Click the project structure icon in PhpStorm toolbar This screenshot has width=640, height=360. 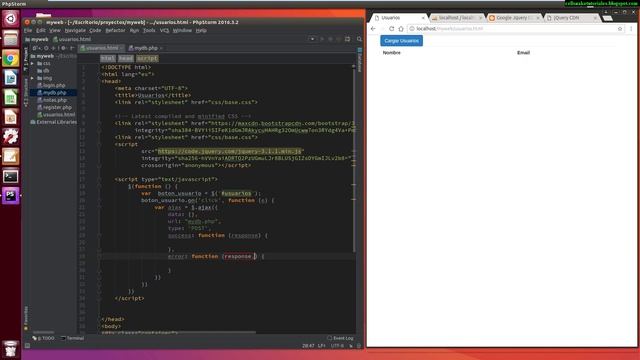tap(347, 39)
